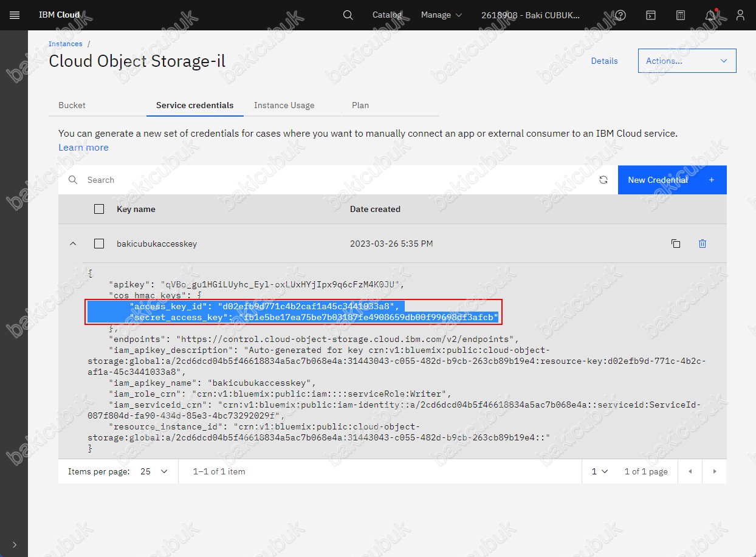This screenshot has height=557, width=756.
Task: Collapse the bakicubukaccesskey row
Action: [73, 244]
